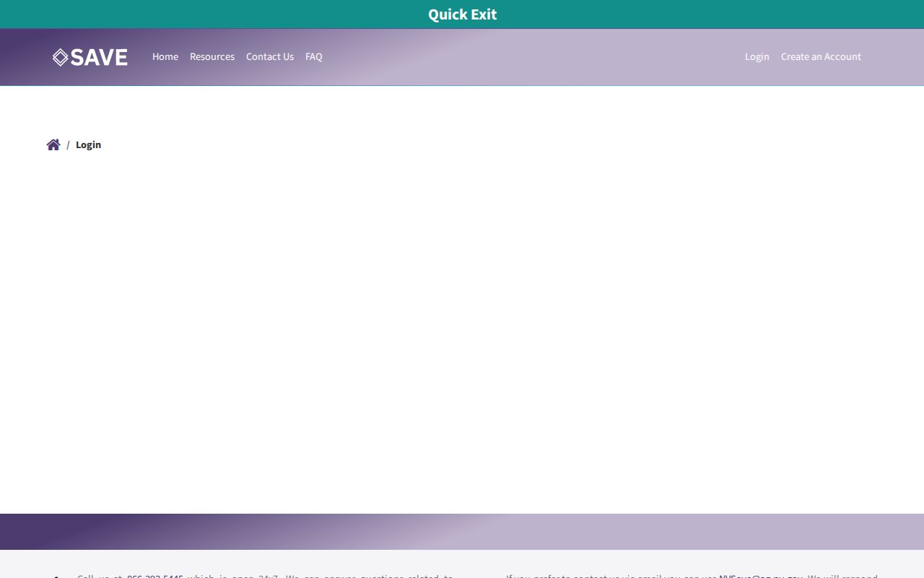Click the bold Login breadcrumb text

tap(88, 144)
